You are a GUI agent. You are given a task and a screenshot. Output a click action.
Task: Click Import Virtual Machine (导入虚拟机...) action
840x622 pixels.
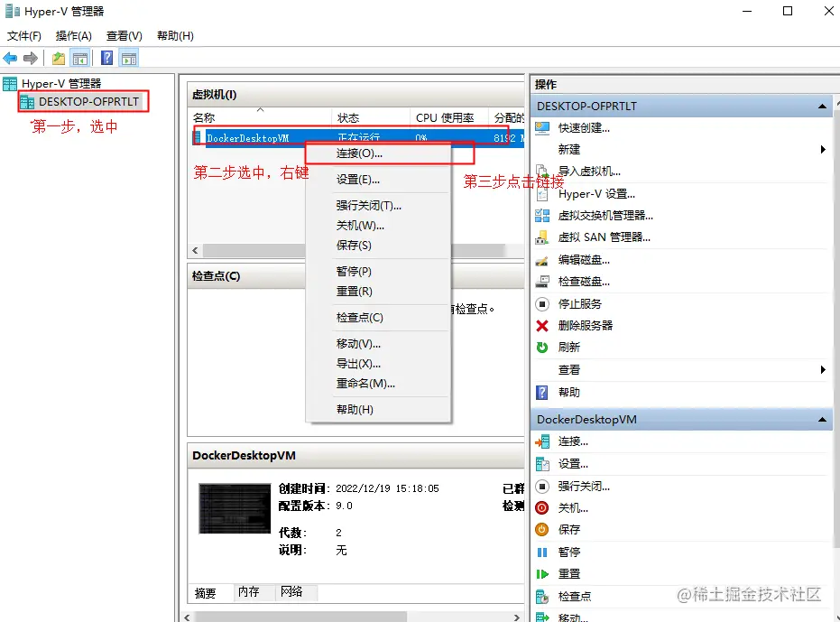[x=589, y=172]
